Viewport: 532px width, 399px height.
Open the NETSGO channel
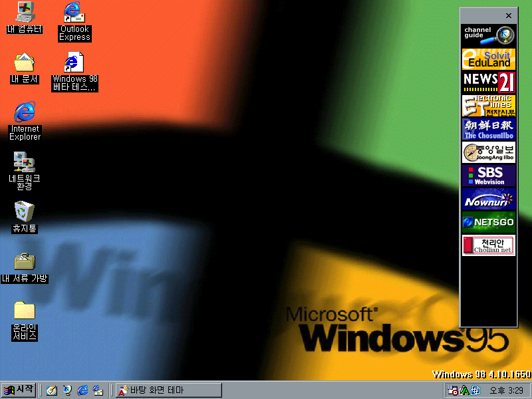click(489, 222)
